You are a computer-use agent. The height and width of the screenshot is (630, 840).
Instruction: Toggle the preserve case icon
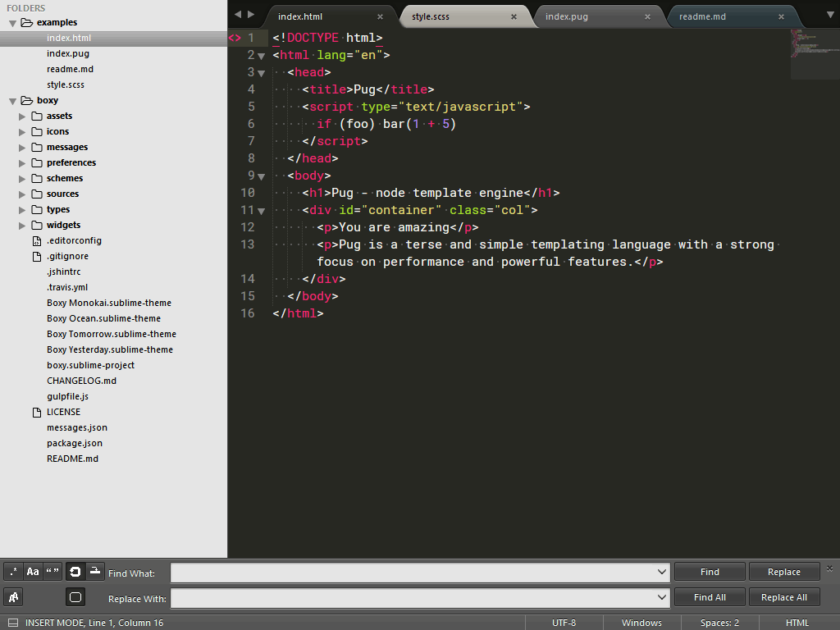13,597
